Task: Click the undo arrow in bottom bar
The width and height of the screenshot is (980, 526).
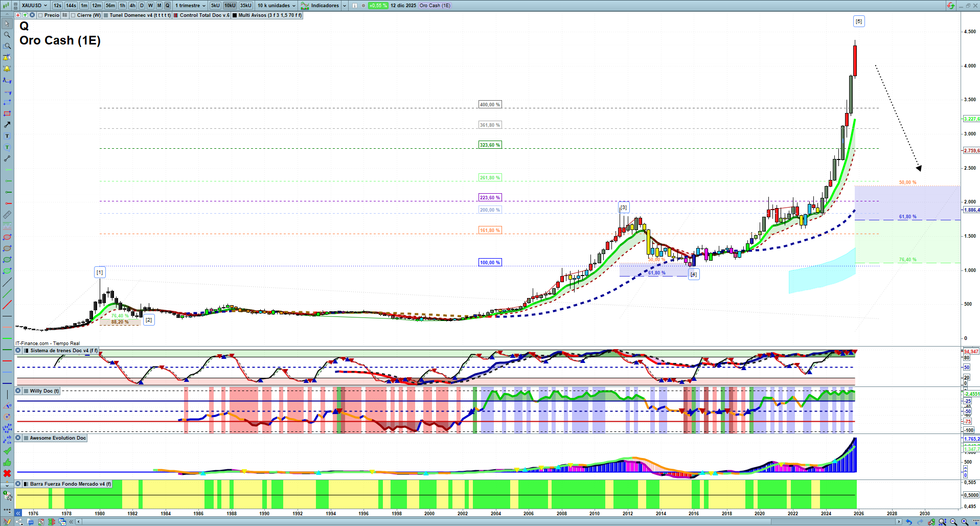Action: (908, 522)
